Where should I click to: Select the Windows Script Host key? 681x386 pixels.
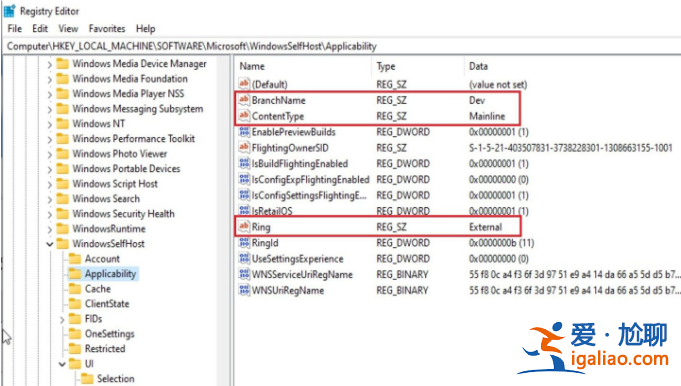pyautogui.click(x=115, y=184)
